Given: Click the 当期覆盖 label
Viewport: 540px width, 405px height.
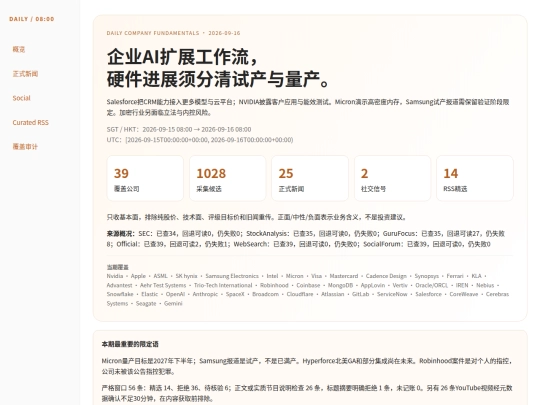Looking at the screenshot, I should click(117, 267).
